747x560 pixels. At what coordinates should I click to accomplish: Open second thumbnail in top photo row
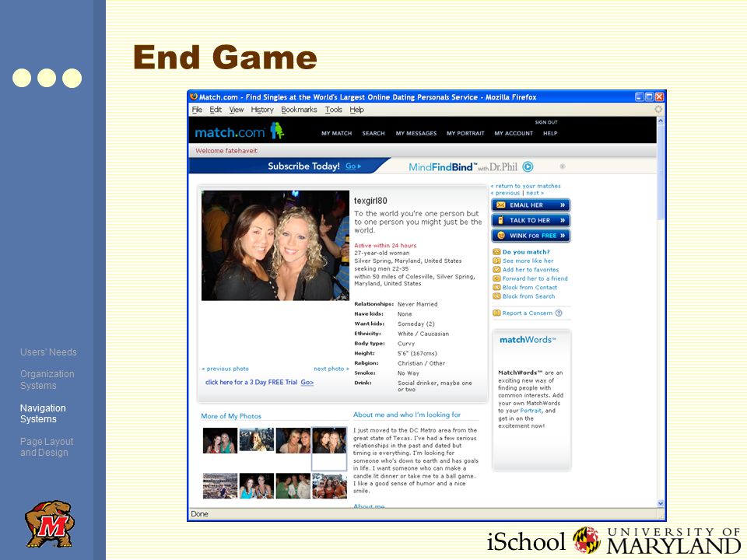256,439
